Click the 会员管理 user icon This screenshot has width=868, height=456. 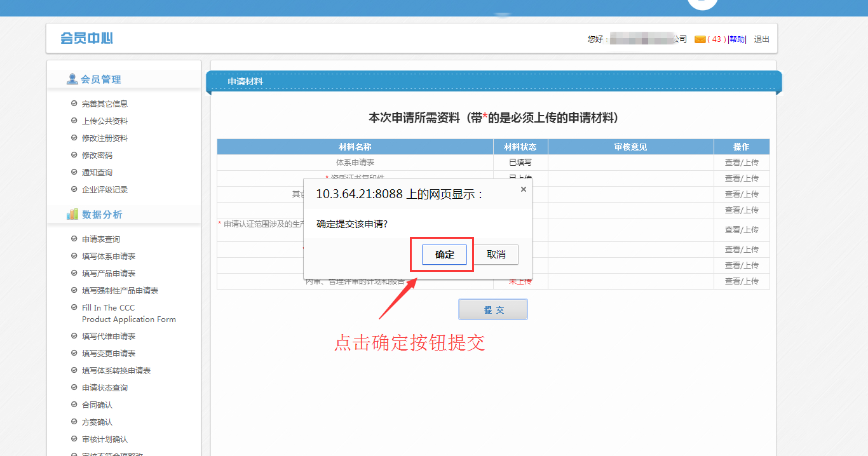point(72,79)
